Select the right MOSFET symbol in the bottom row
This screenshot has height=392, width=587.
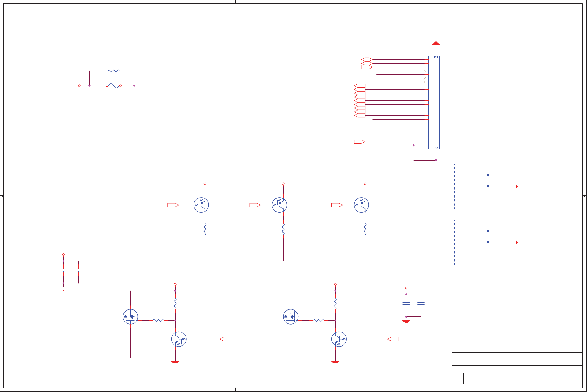click(291, 317)
